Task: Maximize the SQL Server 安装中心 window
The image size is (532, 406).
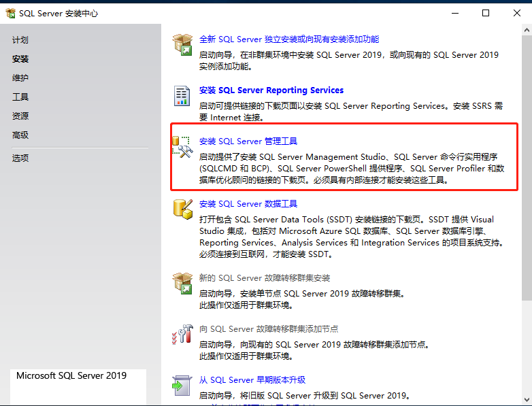Action: [x=486, y=13]
